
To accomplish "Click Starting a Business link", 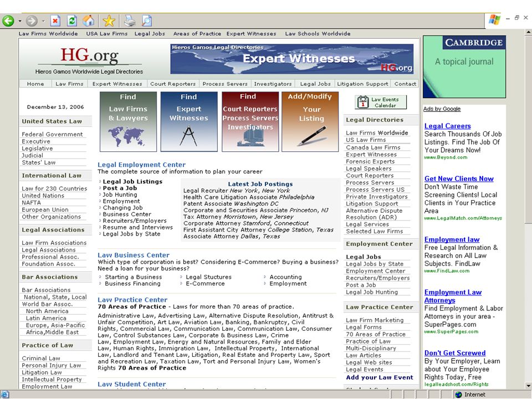I will pyautogui.click(x=134, y=277).
